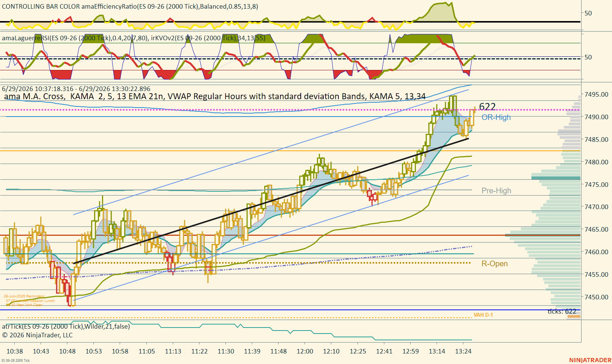Click the 10:38 time axis label

(x=15, y=351)
